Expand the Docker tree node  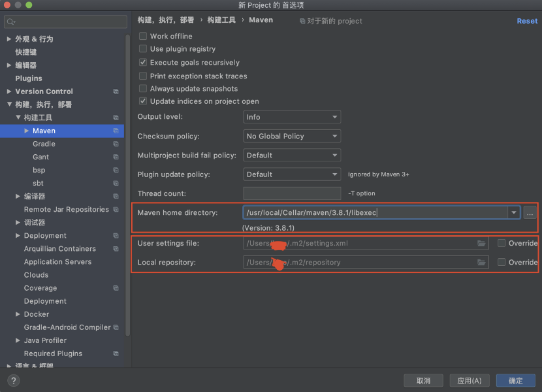18,314
